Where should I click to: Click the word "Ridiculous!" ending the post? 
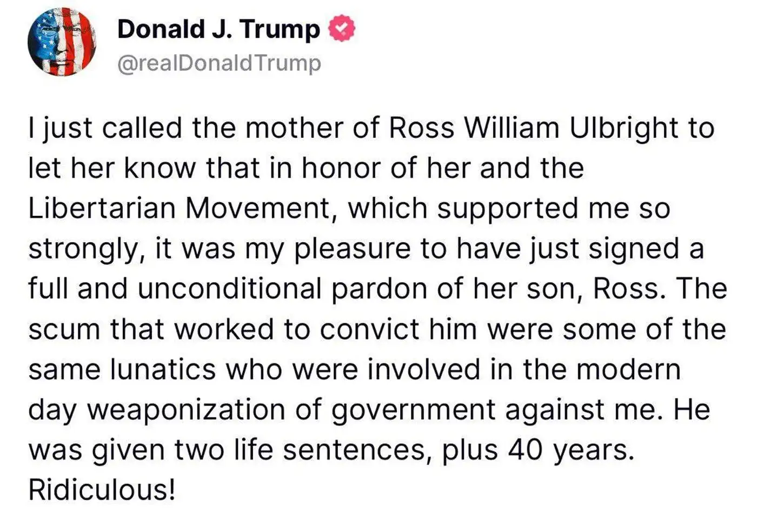click(102, 490)
